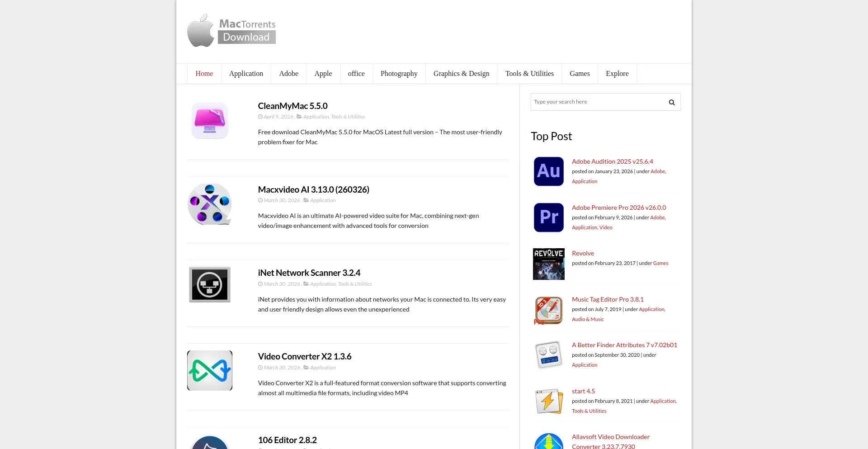The height and width of the screenshot is (449, 868).
Task: Open the 106 Editor 2.8.2 title
Action: tap(287, 440)
